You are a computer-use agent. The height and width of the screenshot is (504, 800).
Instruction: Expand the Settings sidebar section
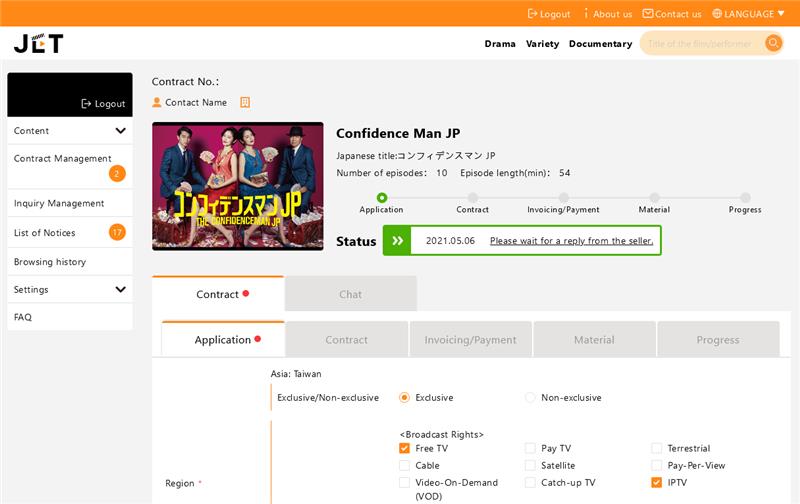coord(120,290)
